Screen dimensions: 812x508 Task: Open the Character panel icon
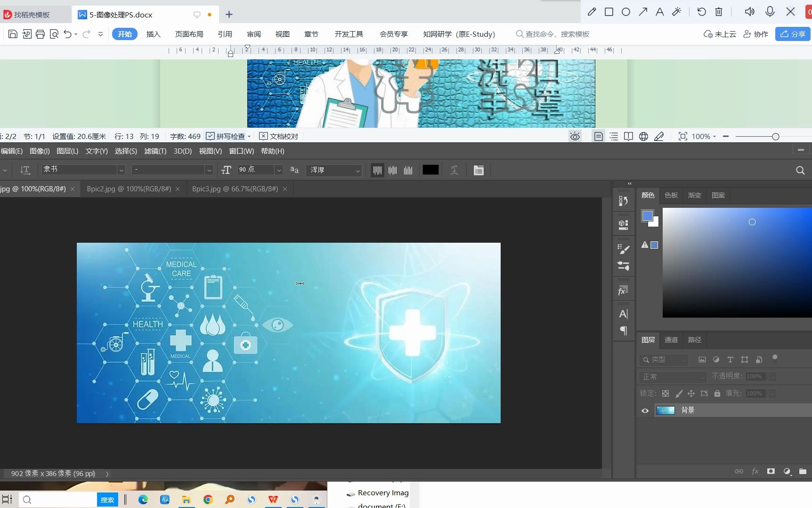(x=623, y=314)
